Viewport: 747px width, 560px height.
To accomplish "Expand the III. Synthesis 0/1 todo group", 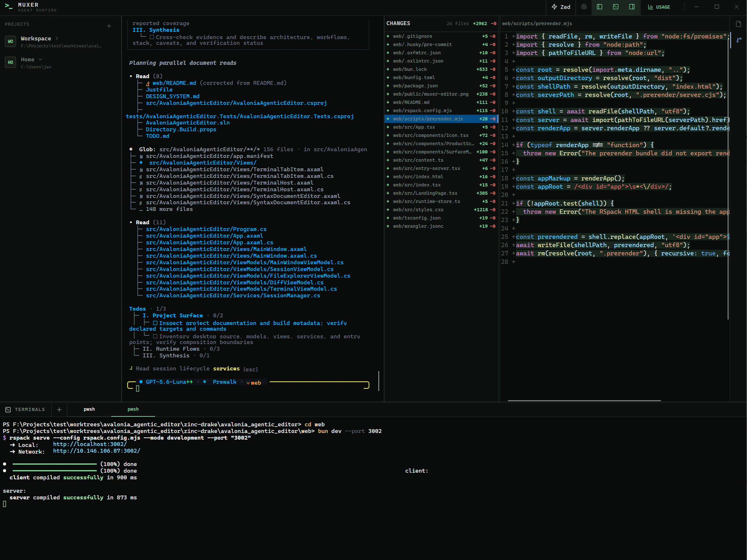I will [176, 356].
